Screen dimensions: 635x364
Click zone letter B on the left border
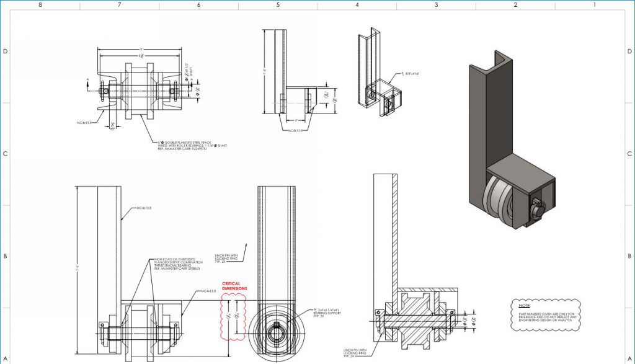(x=5, y=254)
